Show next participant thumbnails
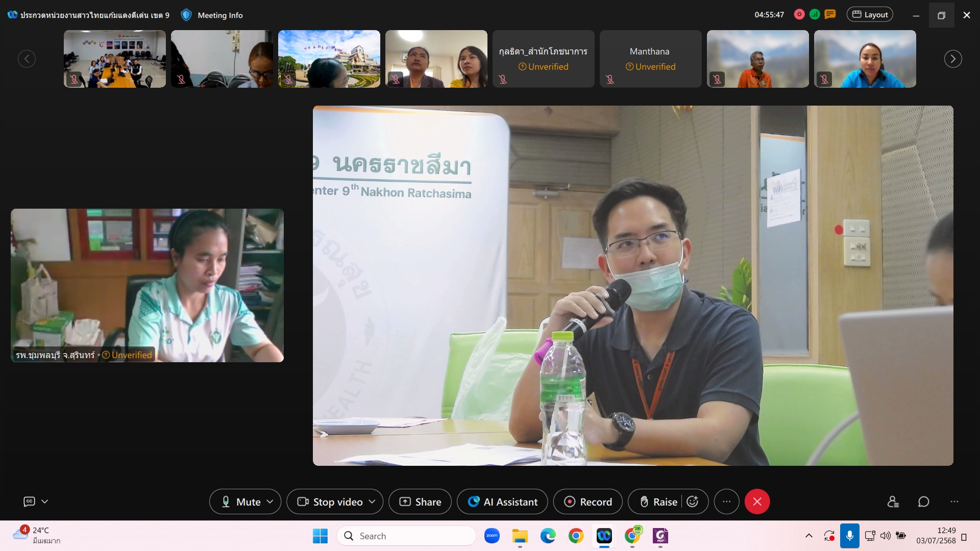 click(953, 59)
